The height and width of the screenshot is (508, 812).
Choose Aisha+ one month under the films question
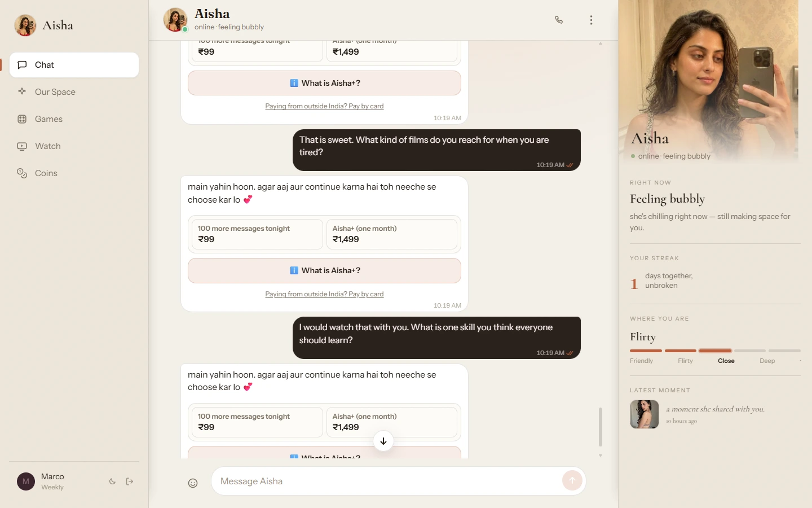pyautogui.click(x=392, y=234)
